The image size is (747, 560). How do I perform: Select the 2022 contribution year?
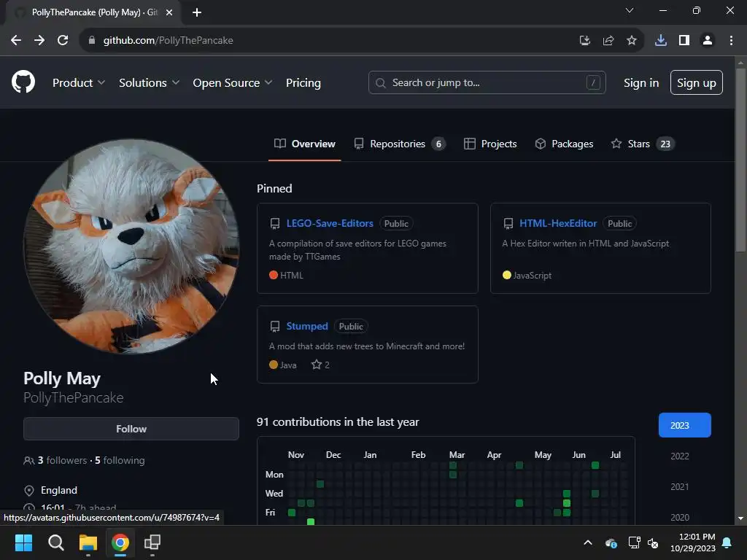[680, 456]
